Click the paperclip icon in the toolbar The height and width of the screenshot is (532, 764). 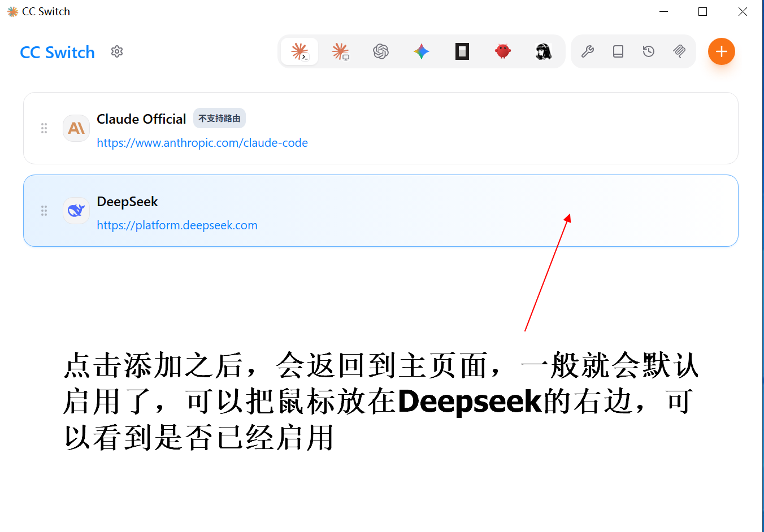(x=679, y=52)
